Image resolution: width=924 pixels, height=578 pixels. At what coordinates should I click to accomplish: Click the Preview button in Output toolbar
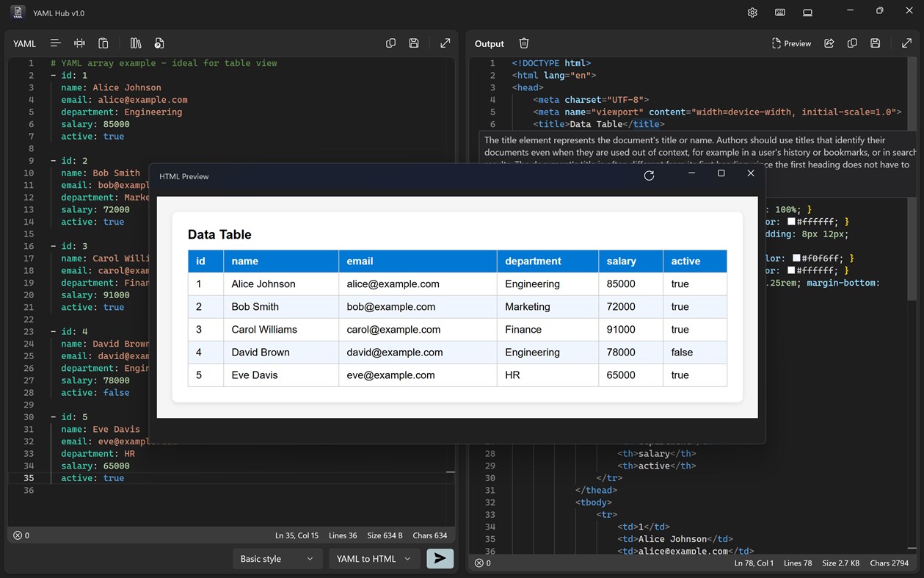tap(791, 43)
